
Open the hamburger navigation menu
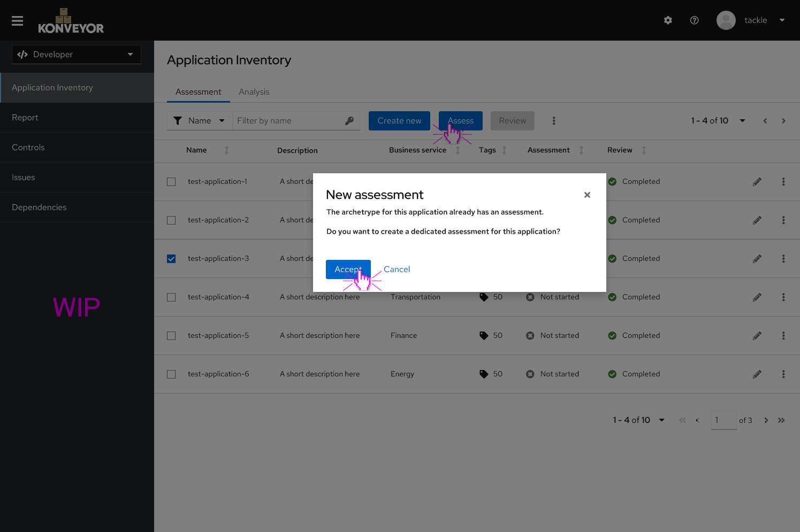(17, 20)
